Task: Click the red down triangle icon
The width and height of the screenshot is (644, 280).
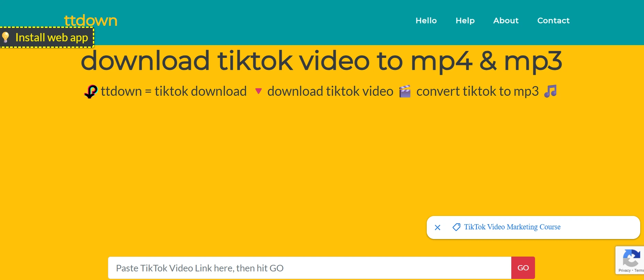Action: point(259,91)
